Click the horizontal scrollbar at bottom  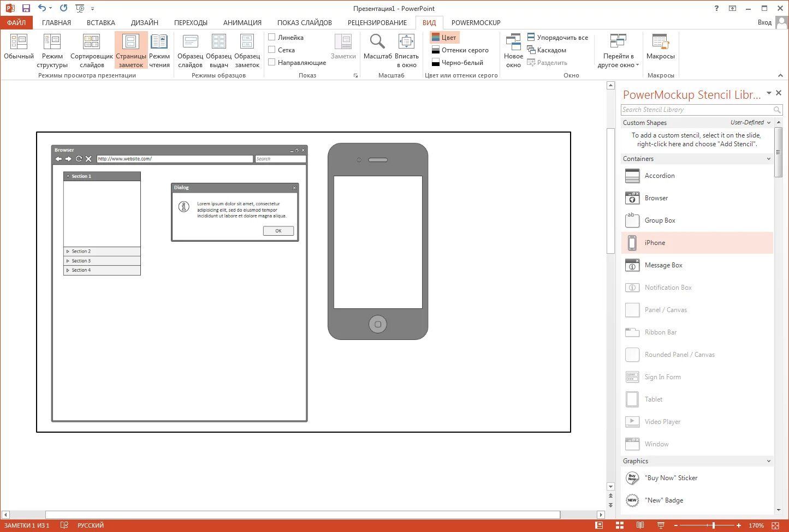(x=302, y=515)
